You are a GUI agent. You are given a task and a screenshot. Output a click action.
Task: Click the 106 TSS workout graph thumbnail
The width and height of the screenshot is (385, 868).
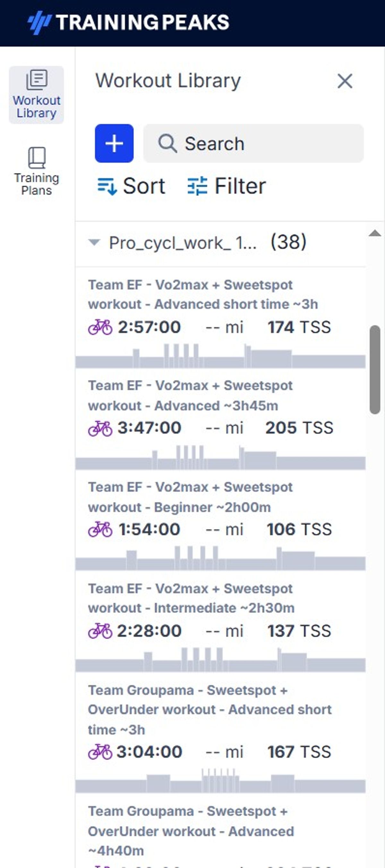pos(221,558)
